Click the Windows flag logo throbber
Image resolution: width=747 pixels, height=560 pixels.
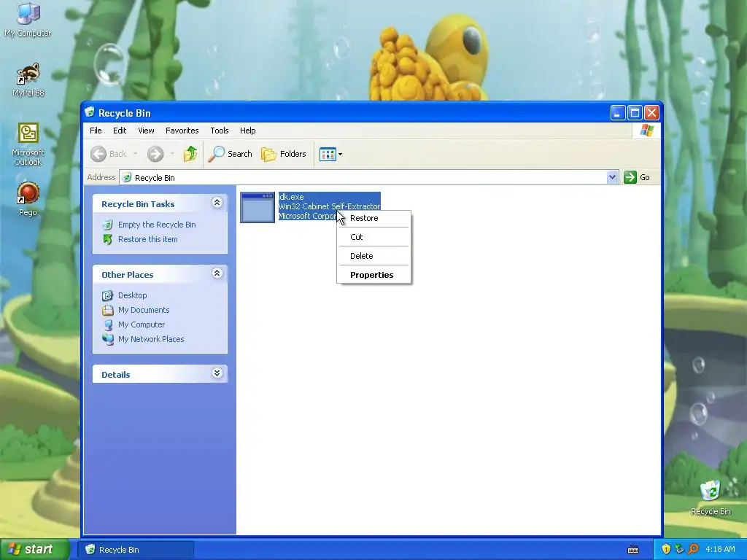click(x=647, y=131)
